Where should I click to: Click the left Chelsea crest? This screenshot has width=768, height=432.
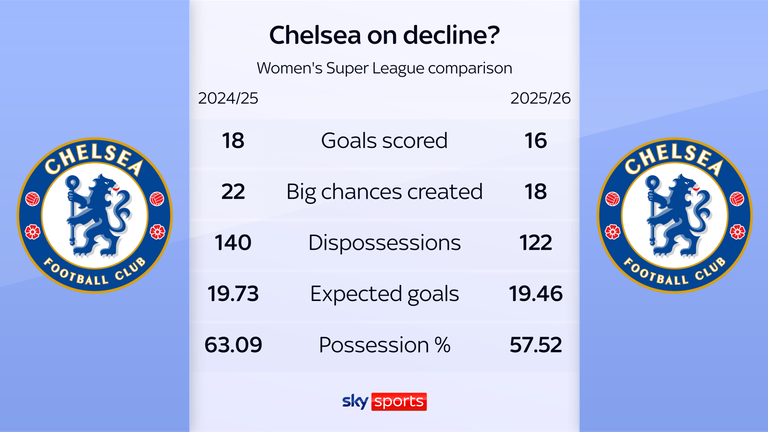point(95,216)
